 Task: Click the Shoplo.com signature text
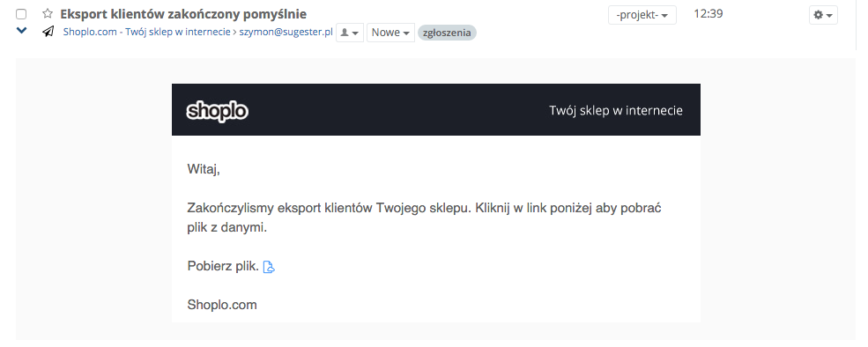(x=222, y=305)
